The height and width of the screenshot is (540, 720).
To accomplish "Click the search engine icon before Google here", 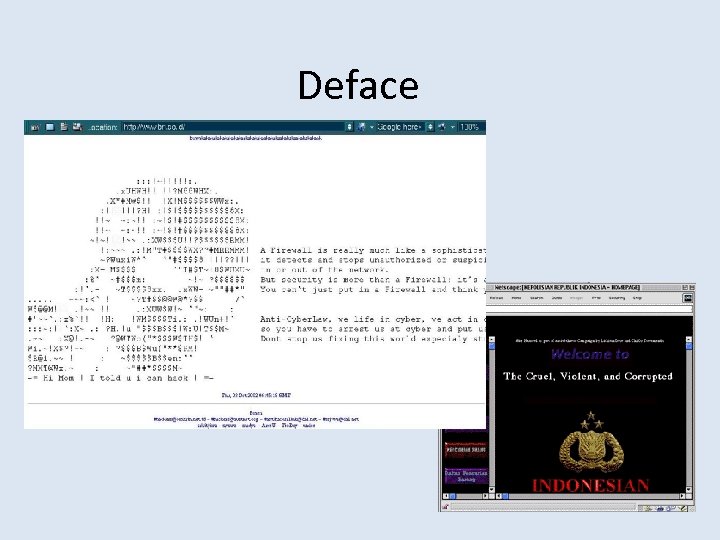I will (362, 127).
